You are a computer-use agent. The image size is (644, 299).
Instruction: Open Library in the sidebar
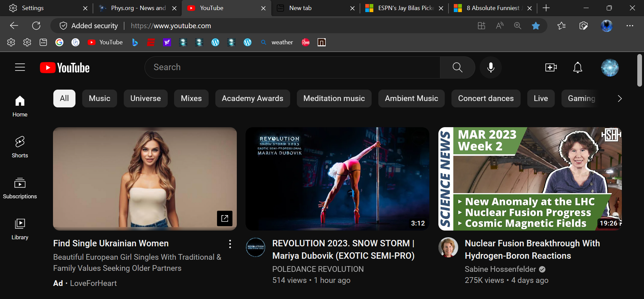pos(20,229)
